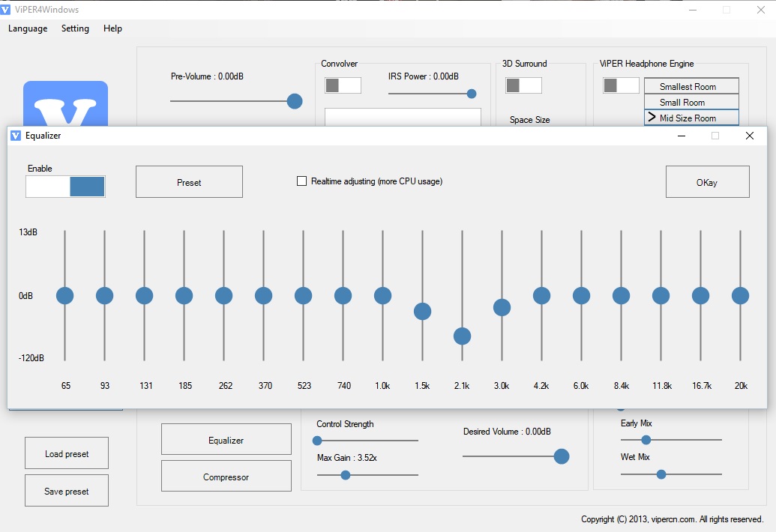
Task: Click the Equalizer window title icon
Action: [x=16, y=136]
